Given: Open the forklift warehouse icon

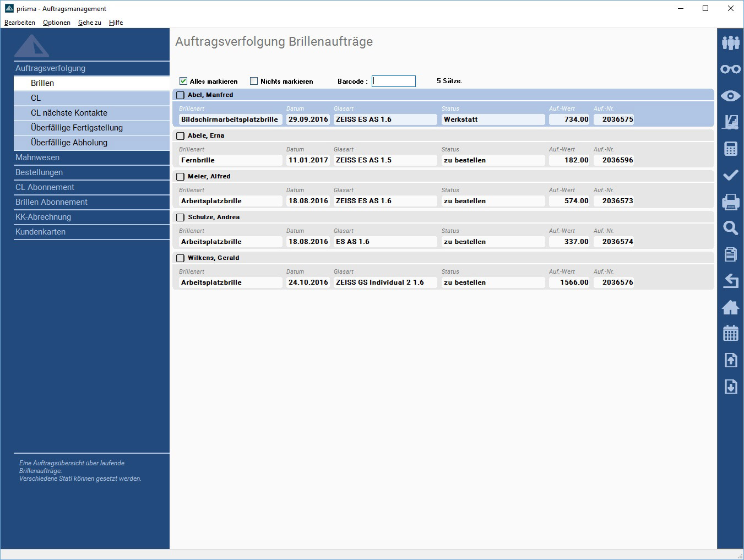Looking at the screenshot, I should [x=731, y=122].
